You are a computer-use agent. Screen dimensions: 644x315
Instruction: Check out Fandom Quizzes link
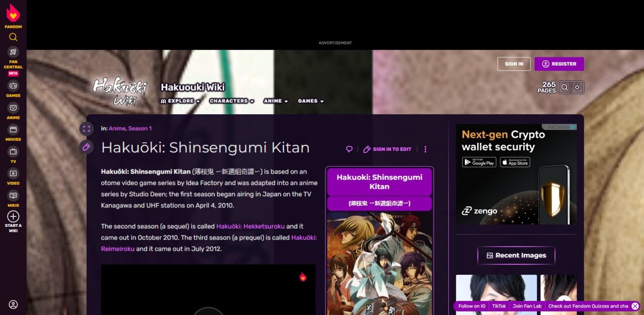(588, 306)
